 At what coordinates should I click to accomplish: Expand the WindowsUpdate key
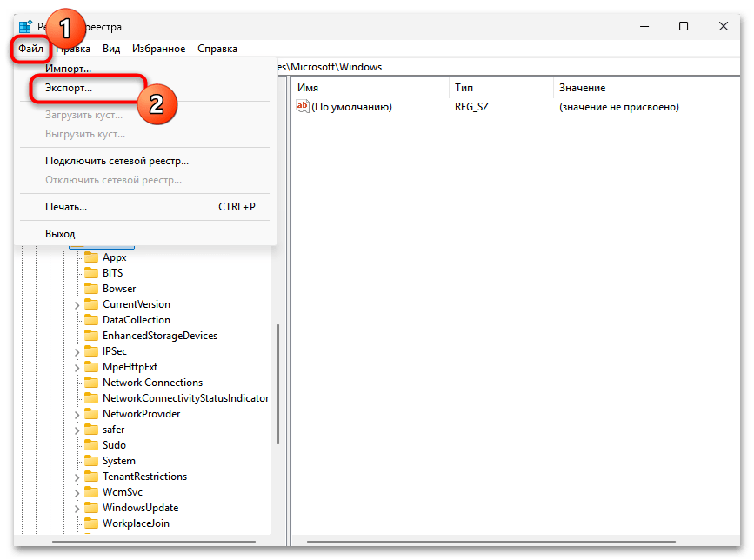click(77, 509)
